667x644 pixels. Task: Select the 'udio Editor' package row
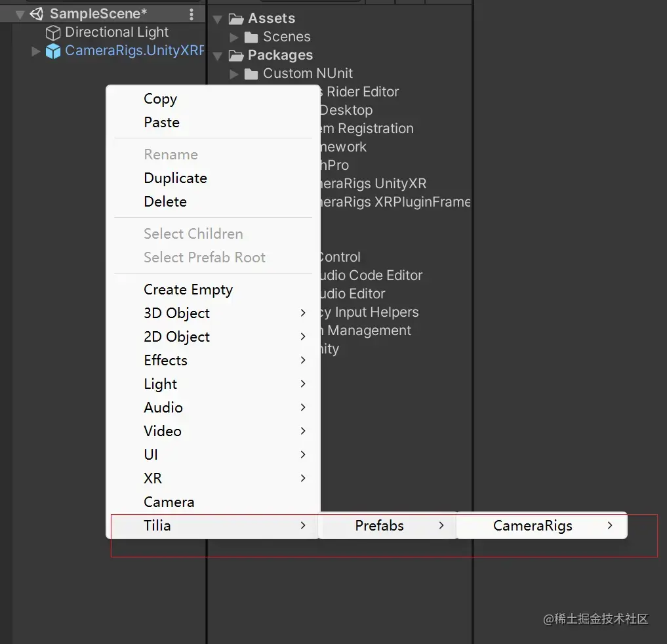coord(353,294)
